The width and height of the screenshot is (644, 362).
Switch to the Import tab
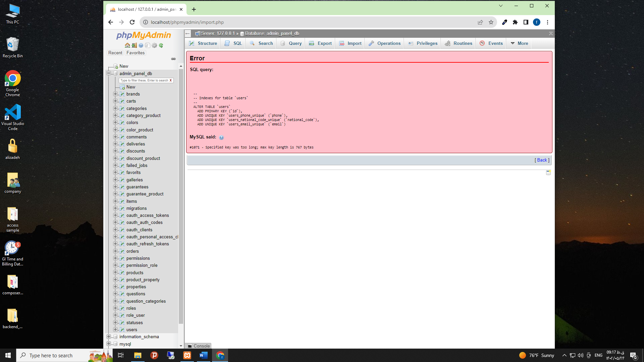click(x=351, y=43)
